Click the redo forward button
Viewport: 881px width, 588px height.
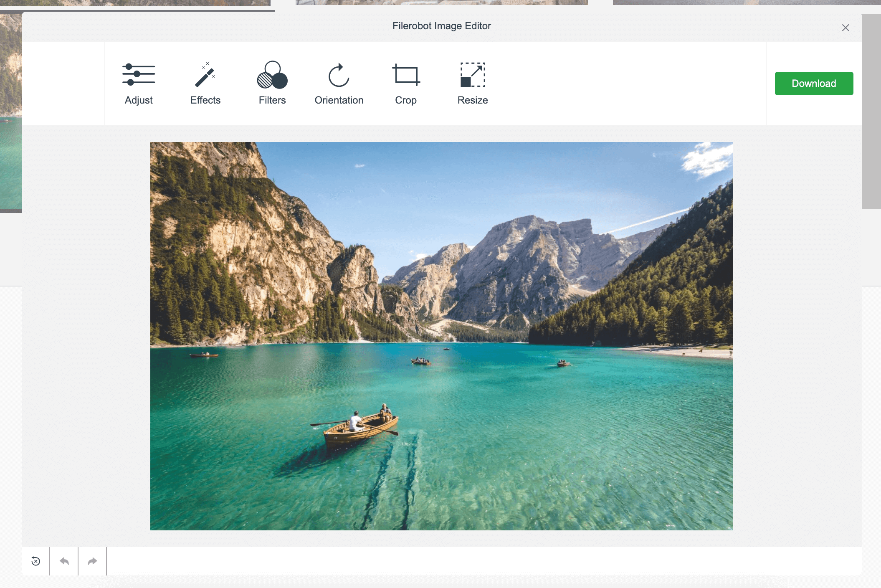click(x=92, y=561)
